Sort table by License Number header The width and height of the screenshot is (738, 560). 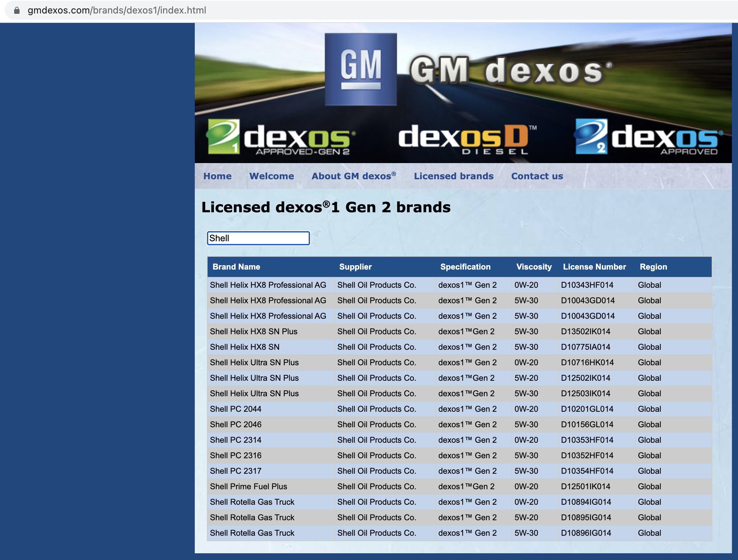pyautogui.click(x=594, y=267)
